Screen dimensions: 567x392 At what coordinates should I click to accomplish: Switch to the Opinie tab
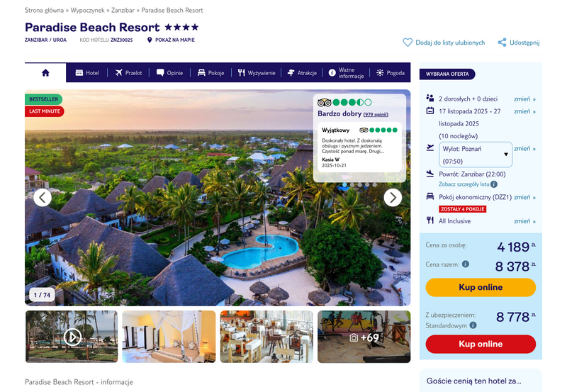(169, 73)
